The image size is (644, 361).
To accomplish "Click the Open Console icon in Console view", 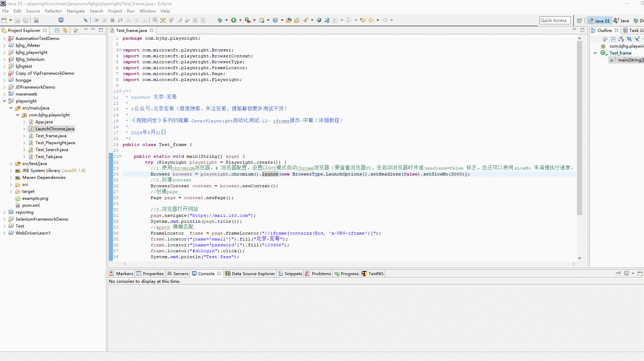I will (640, 273).
